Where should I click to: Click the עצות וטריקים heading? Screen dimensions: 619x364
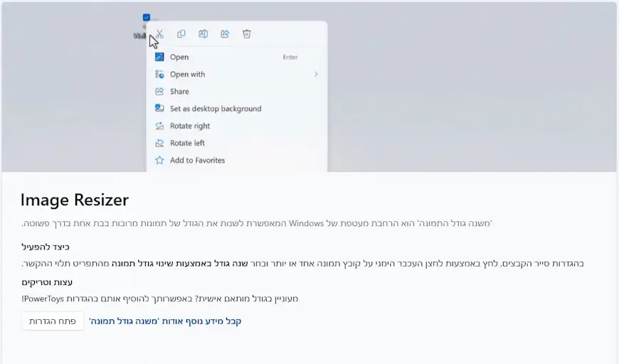pos(47,282)
